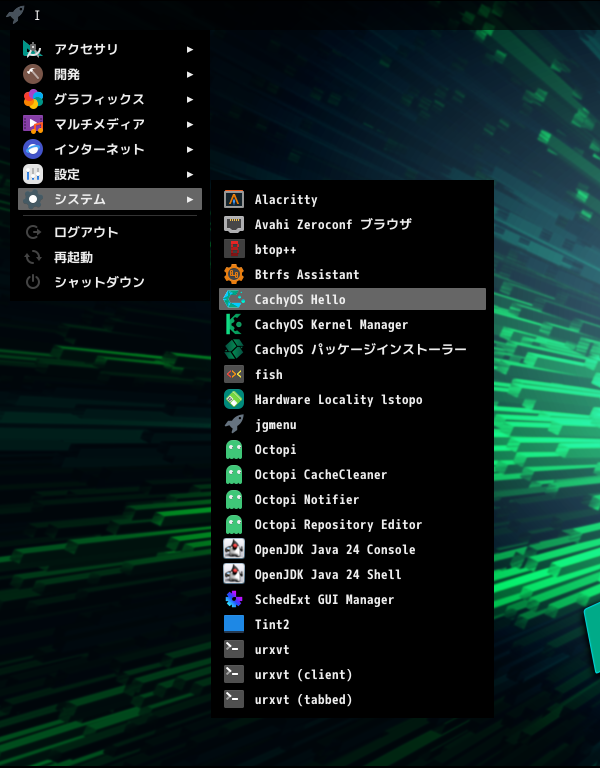Expand the インターネット submenu arrow
Screen dimensions: 600x768
coord(190,149)
